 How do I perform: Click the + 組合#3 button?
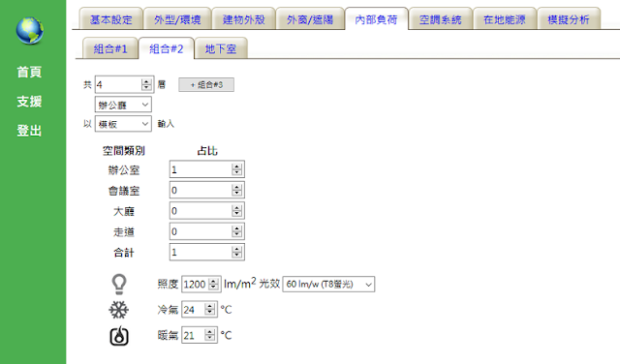pyautogui.click(x=206, y=84)
